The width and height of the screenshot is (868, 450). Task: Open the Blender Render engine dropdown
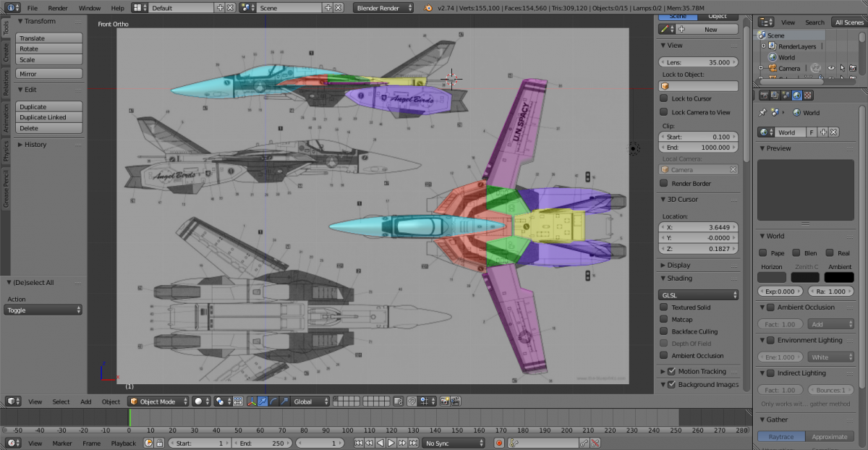point(384,7)
